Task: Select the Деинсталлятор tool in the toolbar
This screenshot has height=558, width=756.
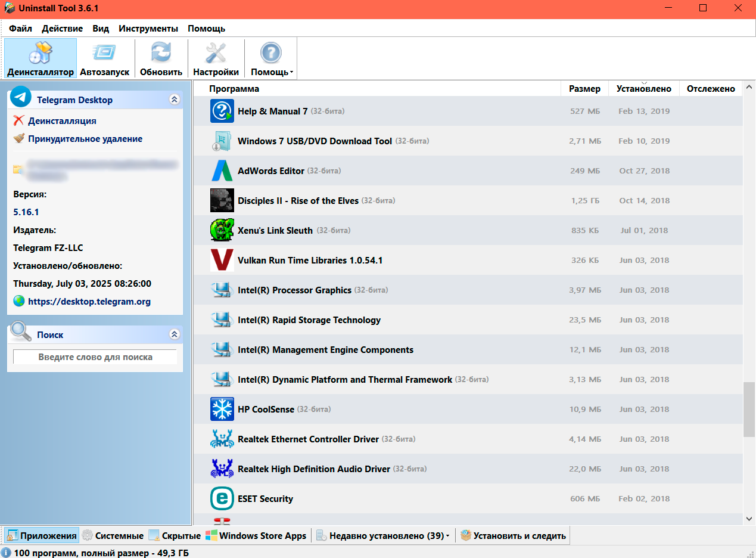Action: [x=40, y=58]
